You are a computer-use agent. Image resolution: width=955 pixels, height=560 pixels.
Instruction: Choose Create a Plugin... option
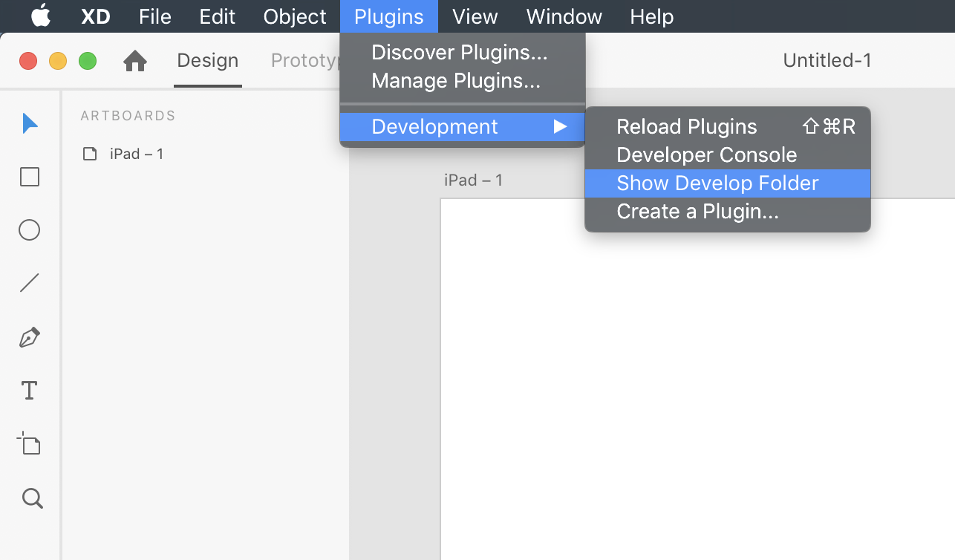click(x=728, y=212)
